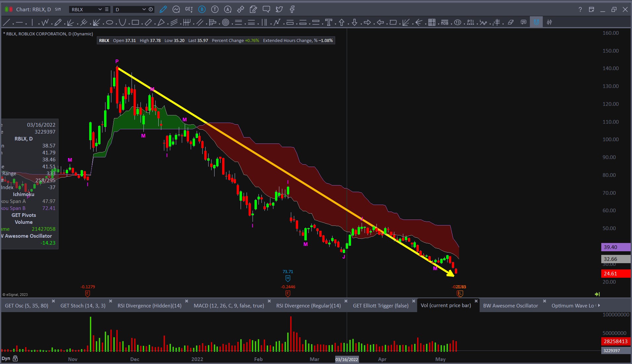Open the help question mark
The width and height of the screenshot is (632, 364).
[x=580, y=10]
